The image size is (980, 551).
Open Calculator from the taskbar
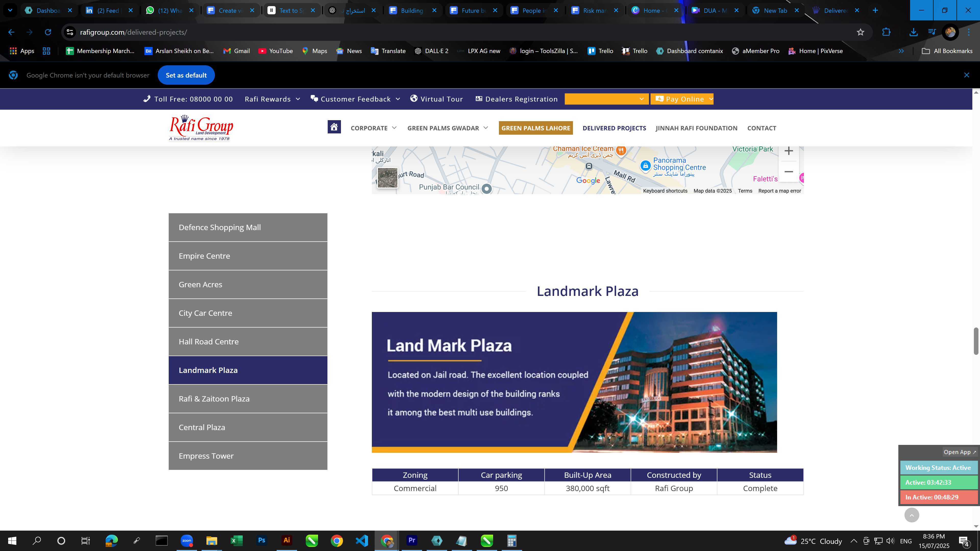point(512,540)
